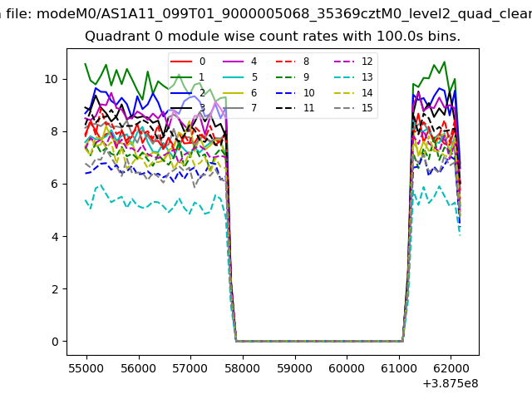Click the red dashed line legend entry 8
Viewport: 532px width, 399px height.
pos(287,62)
